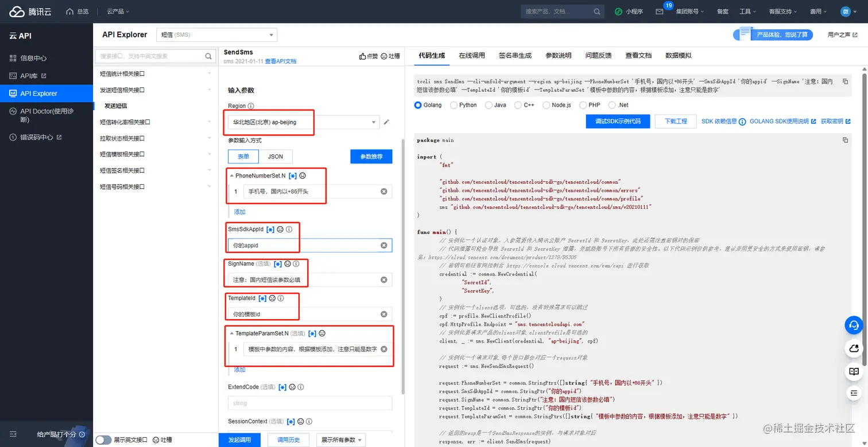The width and height of the screenshot is (868, 447).
Task: Switch to the 参数说明 tab
Action: click(558, 56)
